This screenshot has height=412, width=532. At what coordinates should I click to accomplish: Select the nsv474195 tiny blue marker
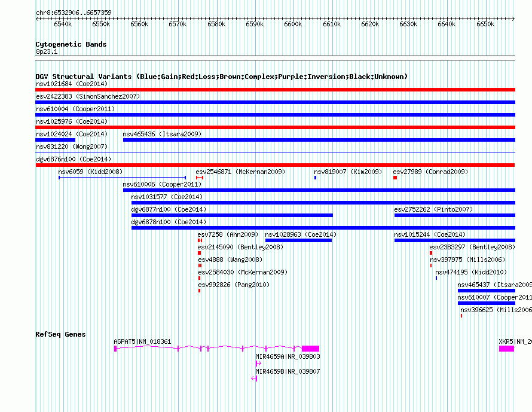click(436, 278)
